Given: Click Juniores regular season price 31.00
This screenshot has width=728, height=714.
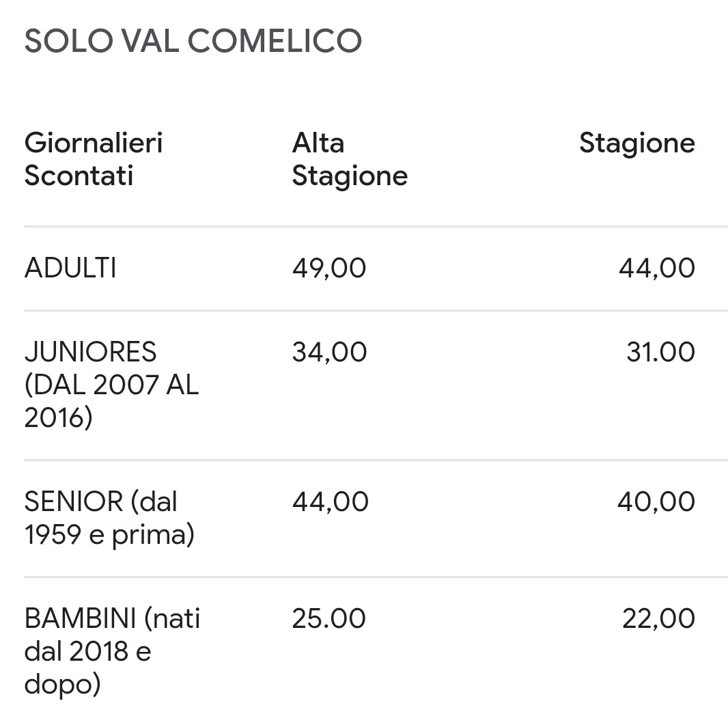Looking at the screenshot, I should point(660,353).
